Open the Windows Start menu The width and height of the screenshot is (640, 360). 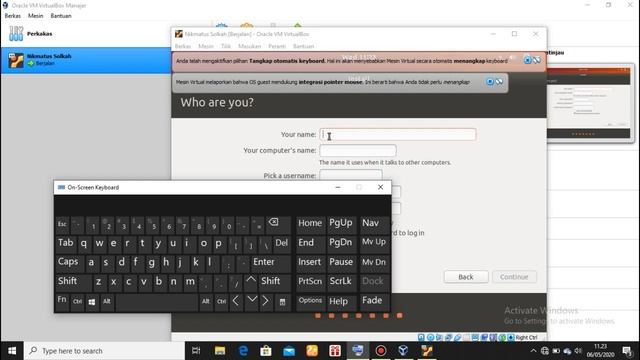click(12, 351)
